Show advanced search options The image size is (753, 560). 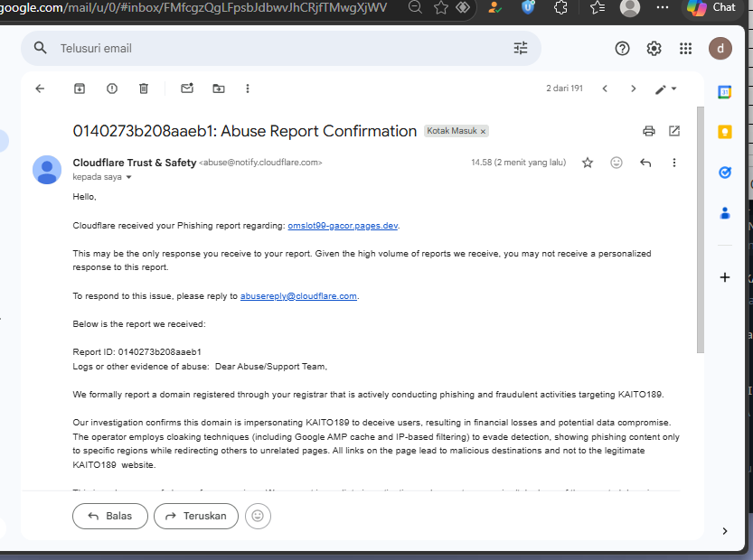[x=521, y=48]
